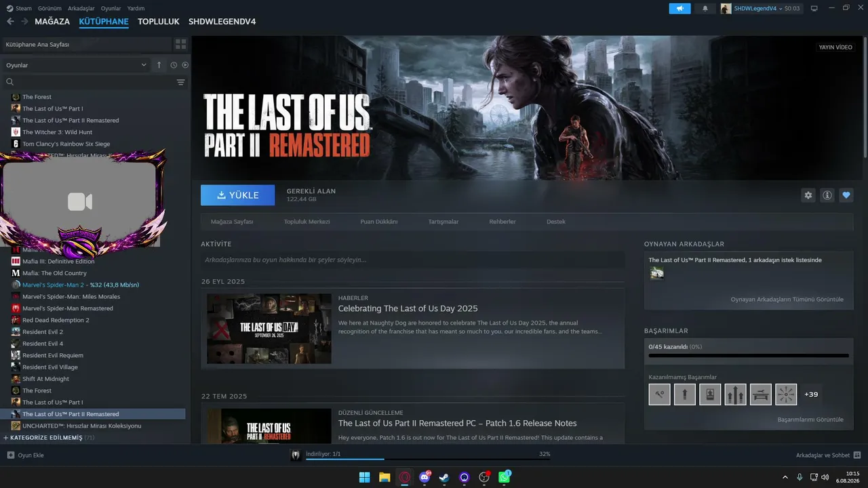Click the magnifier search icon in library sidebar
The image size is (868, 488).
click(x=9, y=82)
